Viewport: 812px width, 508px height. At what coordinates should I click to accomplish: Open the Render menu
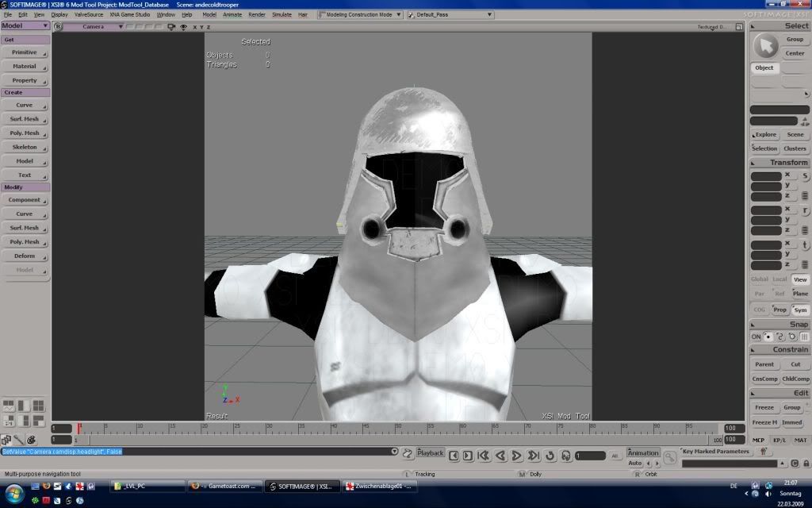tap(257, 14)
